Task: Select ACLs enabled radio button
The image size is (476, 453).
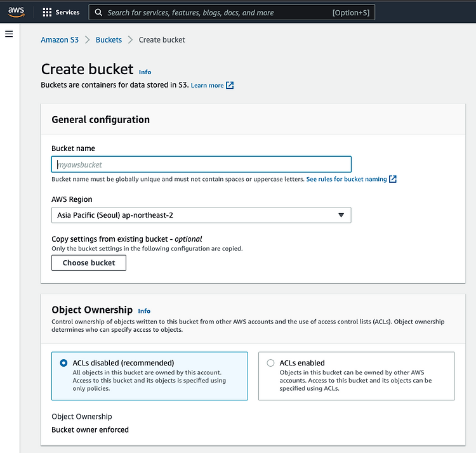Action: (270, 363)
